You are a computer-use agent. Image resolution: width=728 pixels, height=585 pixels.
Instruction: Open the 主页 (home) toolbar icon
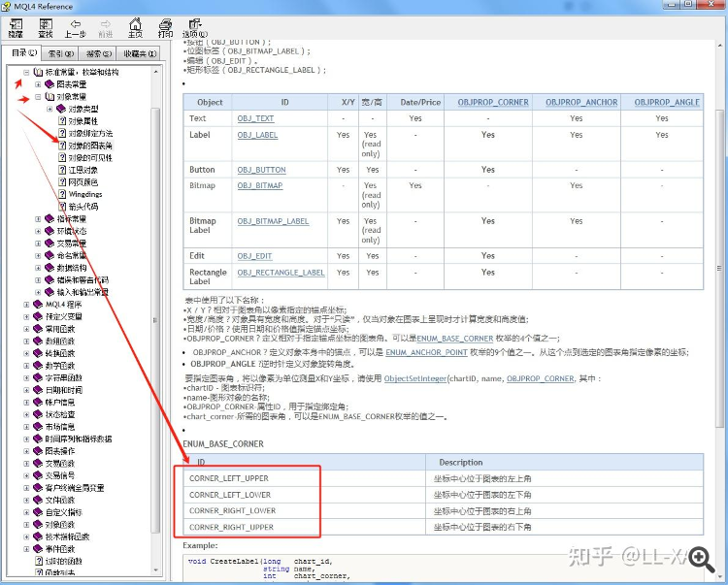135,28
